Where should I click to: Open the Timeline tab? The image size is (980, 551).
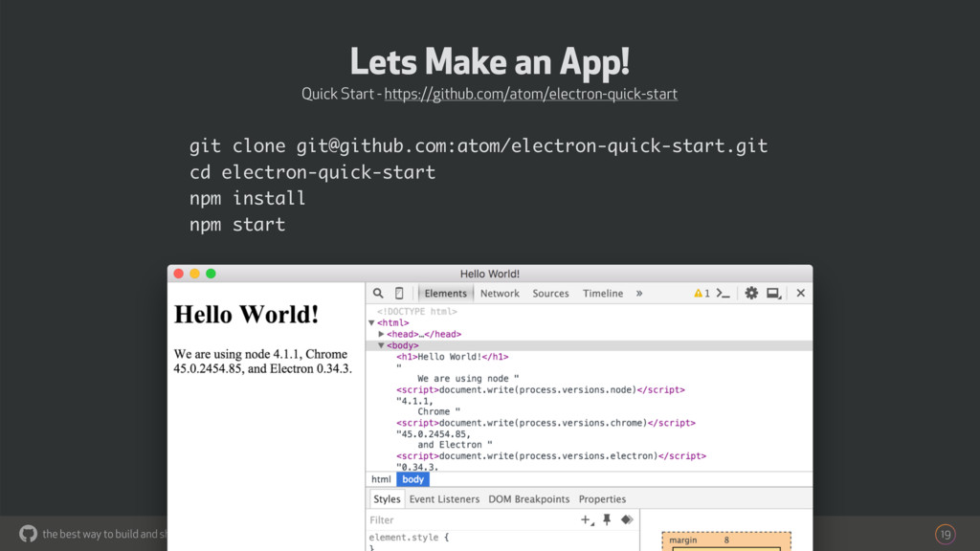(603, 293)
